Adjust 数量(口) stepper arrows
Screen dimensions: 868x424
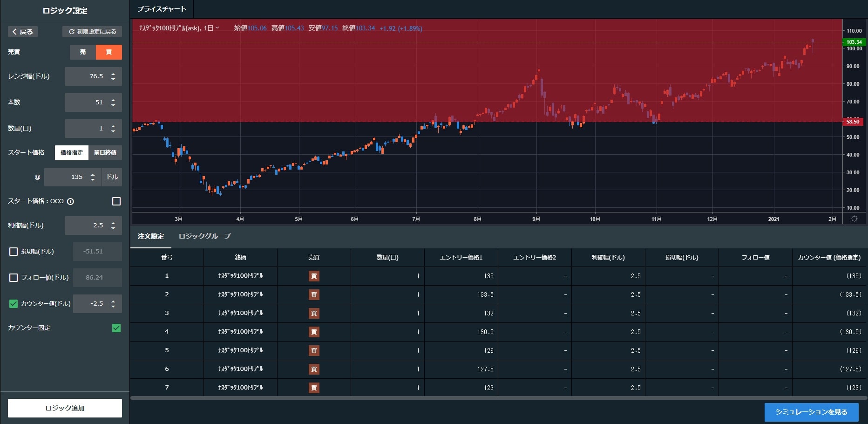coord(113,129)
